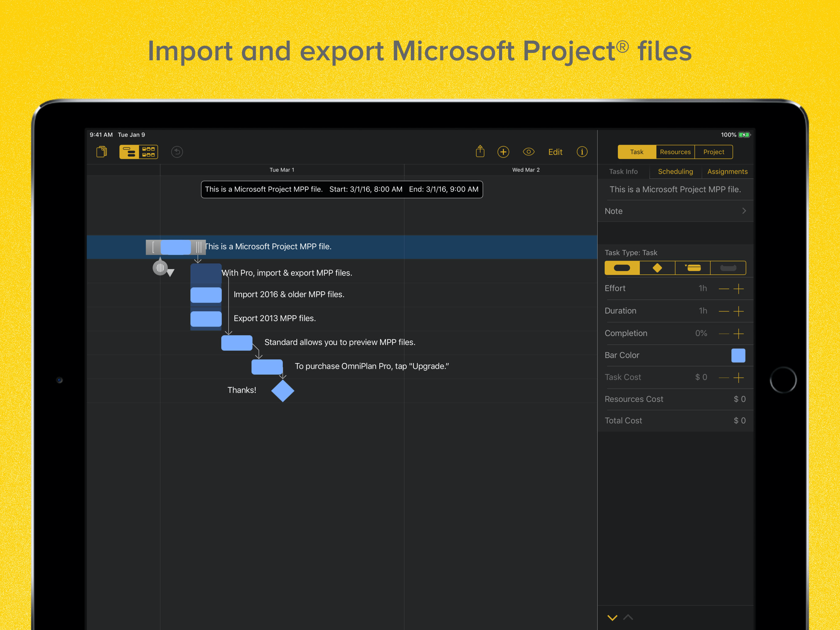Open the Scheduling sub-tab
The height and width of the screenshot is (630, 840).
[675, 172]
